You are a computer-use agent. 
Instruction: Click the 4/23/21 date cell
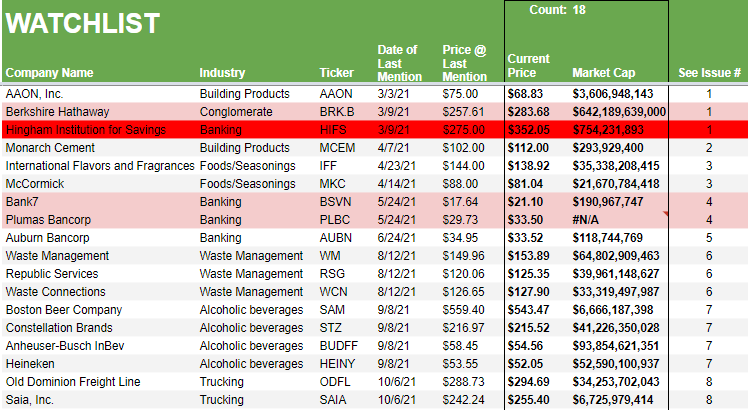pyautogui.click(x=397, y=166)
